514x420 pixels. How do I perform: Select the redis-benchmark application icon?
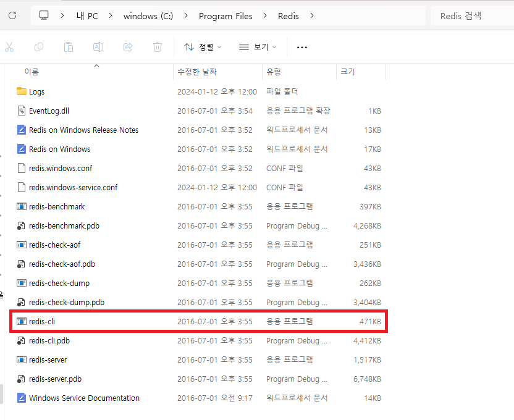click(21, 206)
